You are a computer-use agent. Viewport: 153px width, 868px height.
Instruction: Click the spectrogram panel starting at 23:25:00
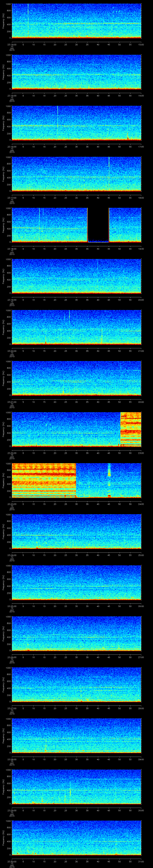76,583
